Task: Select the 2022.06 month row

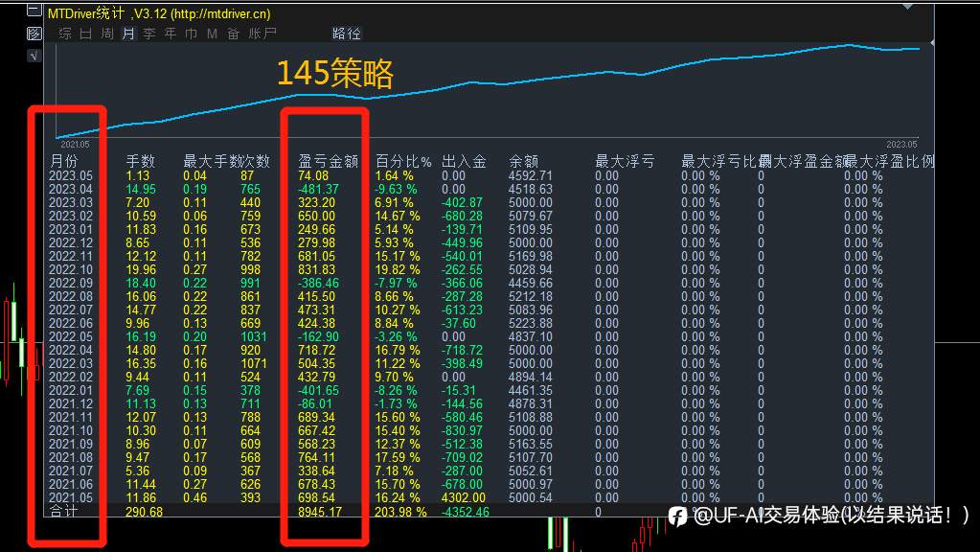Action: coord(71,323)
